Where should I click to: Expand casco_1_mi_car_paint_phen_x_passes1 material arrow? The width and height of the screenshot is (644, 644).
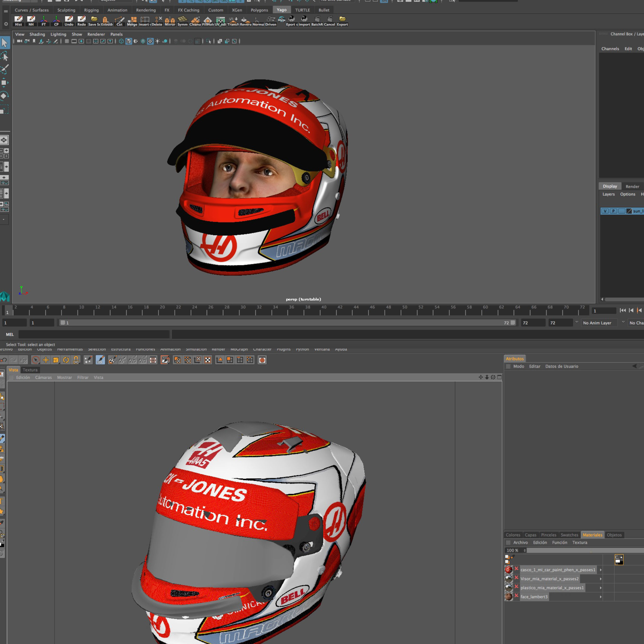[601, 570]
